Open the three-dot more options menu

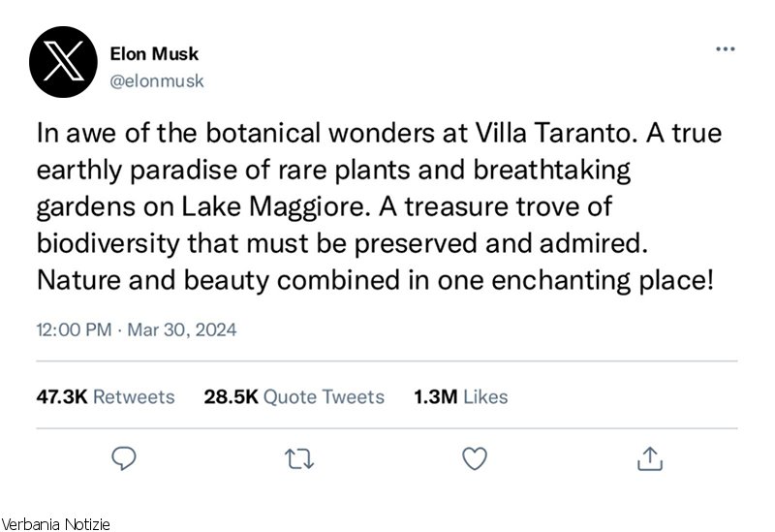(x=725, y=48)
